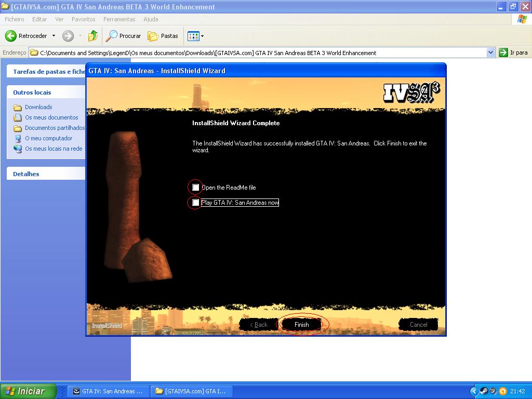
Task: Check the Open the ReadMe file box
Action: click(195, 187)
